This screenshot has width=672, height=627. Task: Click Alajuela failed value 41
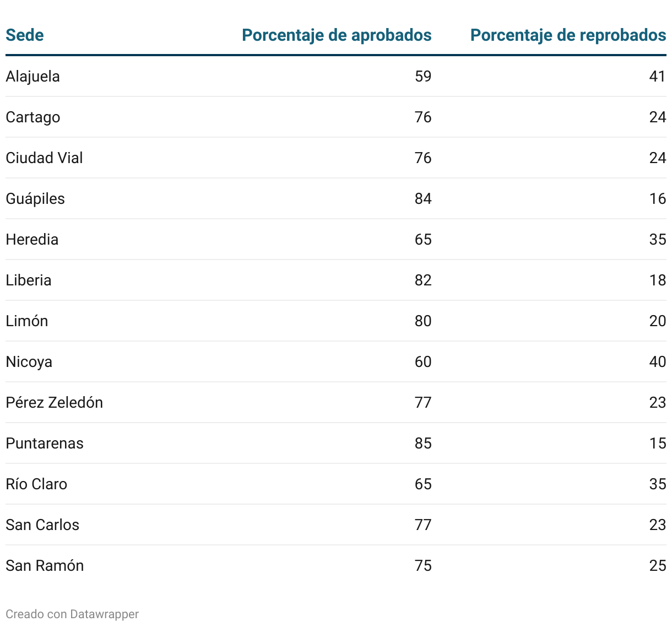[658, 76]
